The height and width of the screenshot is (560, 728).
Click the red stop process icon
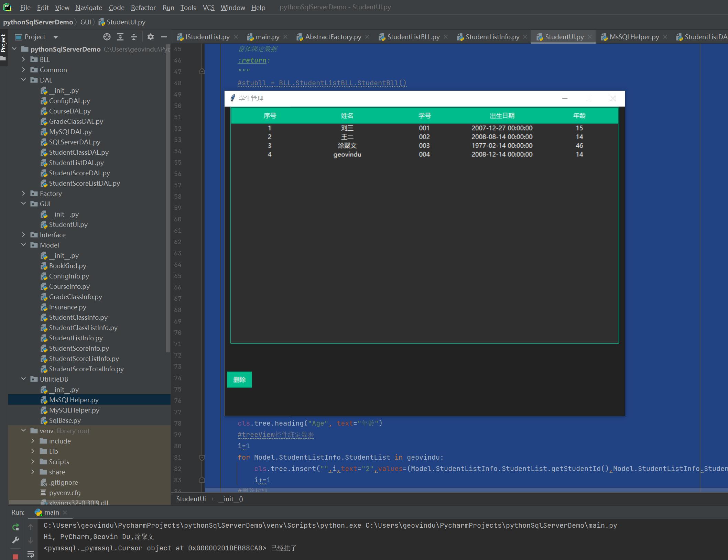pyautogui.click(x=15, y=556)
